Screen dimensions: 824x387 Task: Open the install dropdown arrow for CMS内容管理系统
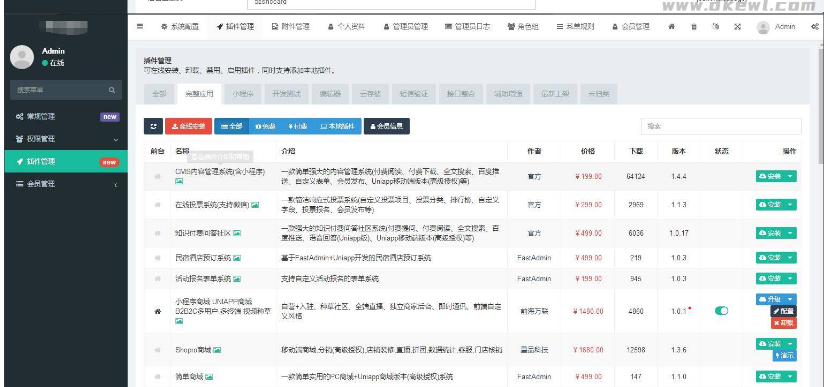(790, 177)
